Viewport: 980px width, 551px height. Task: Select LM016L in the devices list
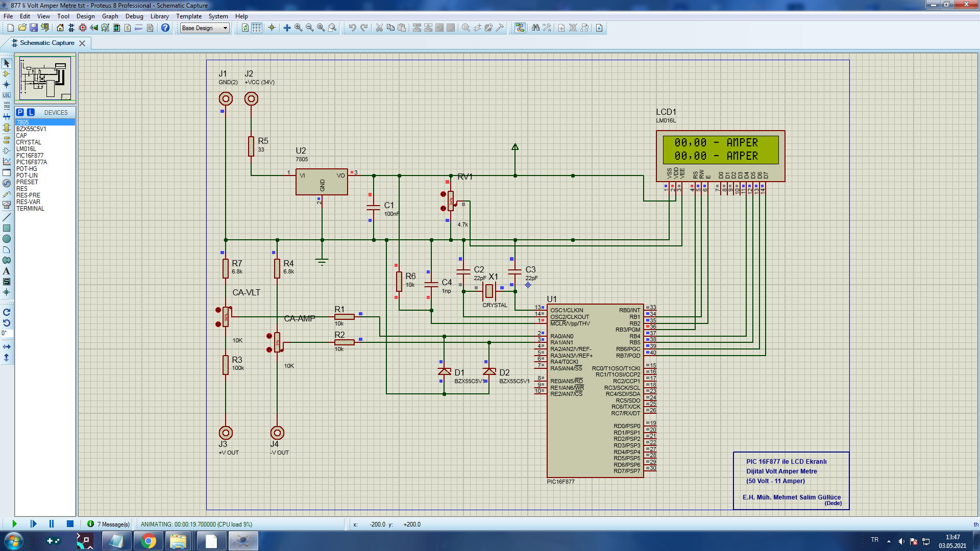pos(45,149)
